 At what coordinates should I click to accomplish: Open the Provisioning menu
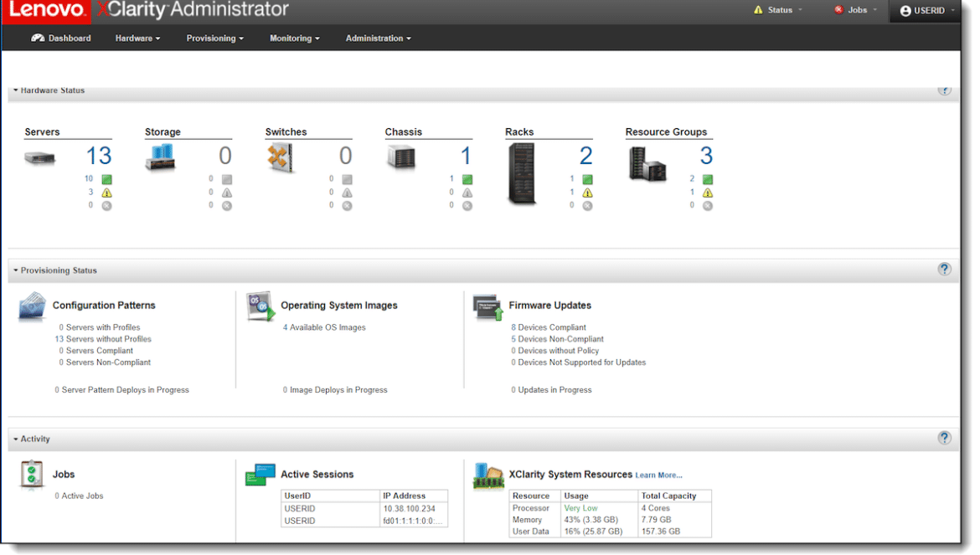(215, 38)
